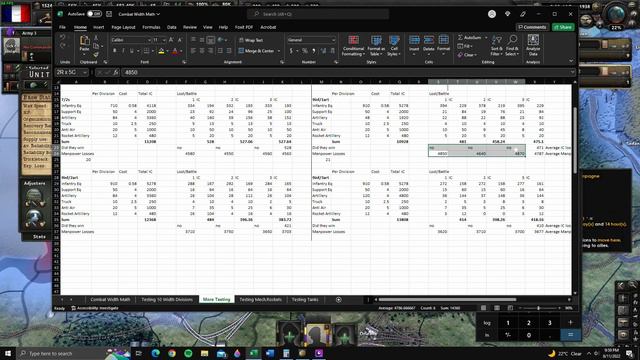Switch to the Testing Mech/Rockets sheet
This screenshot has width=640, height=360.
point(260,300)
